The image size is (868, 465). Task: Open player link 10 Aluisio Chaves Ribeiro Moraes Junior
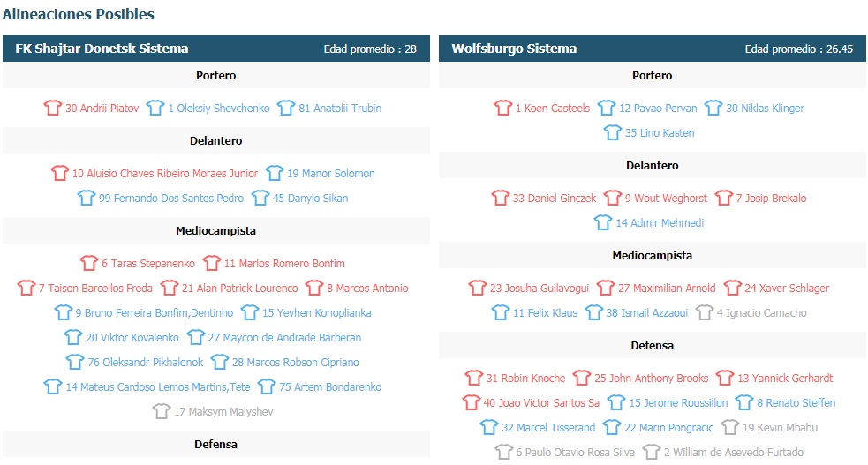pos(165,174)
